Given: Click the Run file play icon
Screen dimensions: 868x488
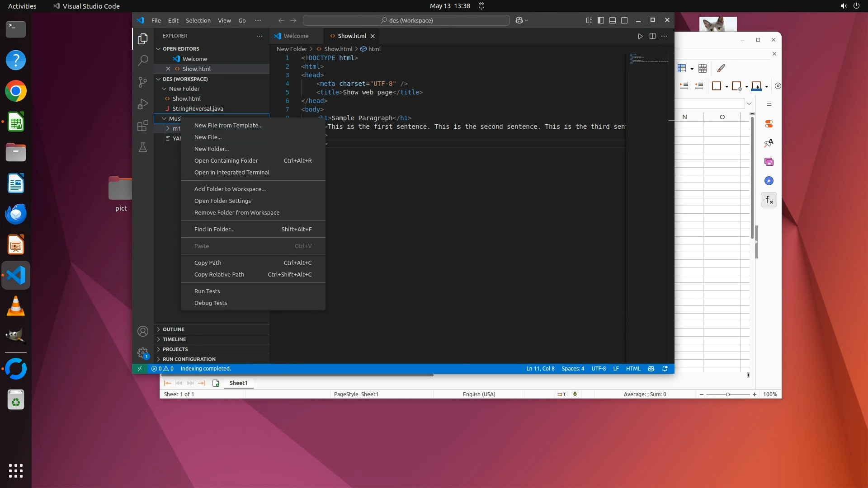Looking at the screenshot, I should (640, 36).
